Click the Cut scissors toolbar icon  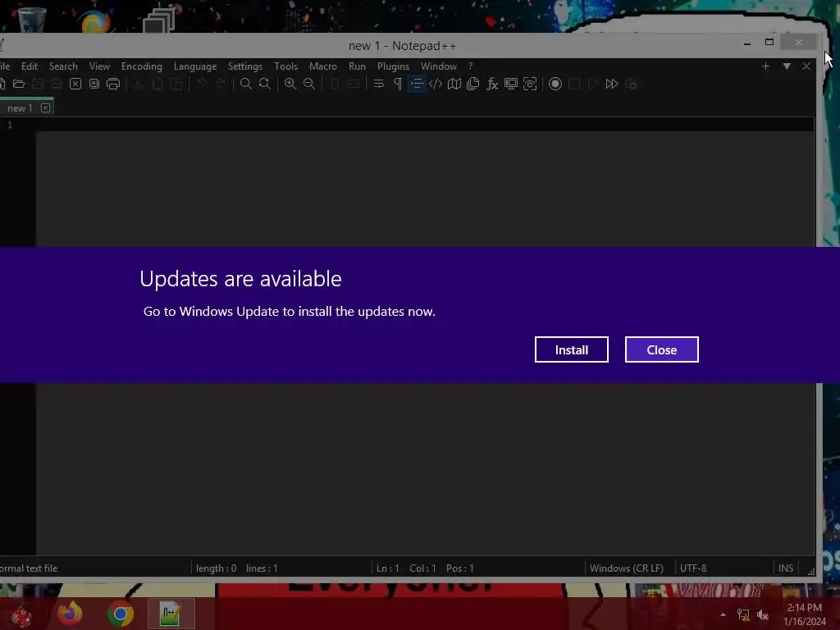138,84
